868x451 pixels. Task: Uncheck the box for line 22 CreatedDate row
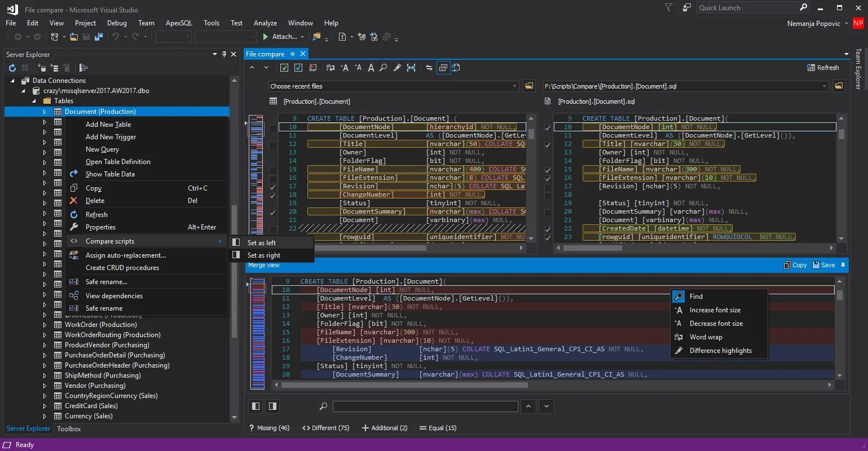coord(548,229)
